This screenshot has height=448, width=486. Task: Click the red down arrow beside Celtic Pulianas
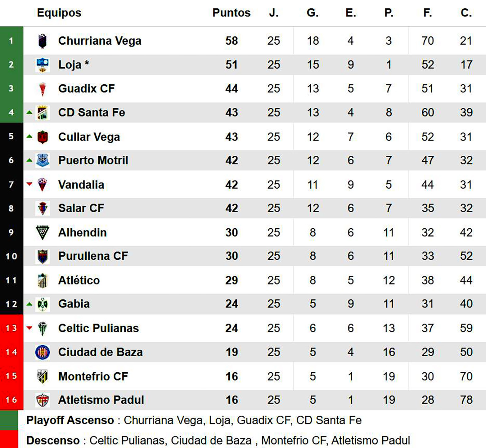pyautogui.click(x=29, y=328)
